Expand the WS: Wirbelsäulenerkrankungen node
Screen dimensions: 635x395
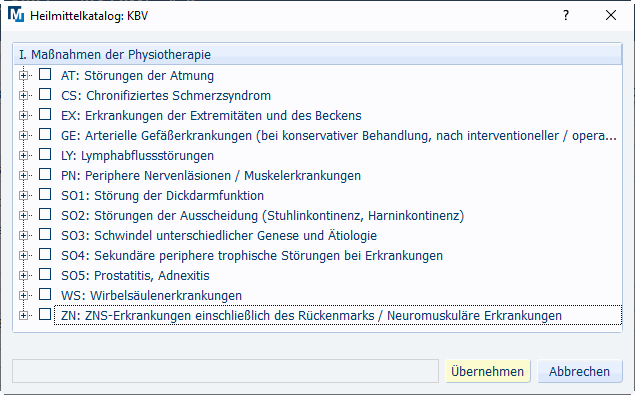coord(23,295)
